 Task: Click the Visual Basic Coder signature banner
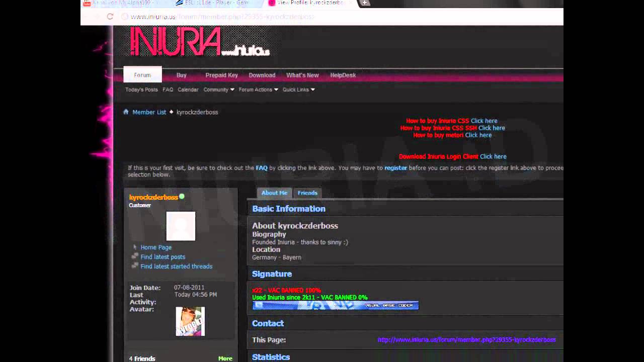(335, 305)
